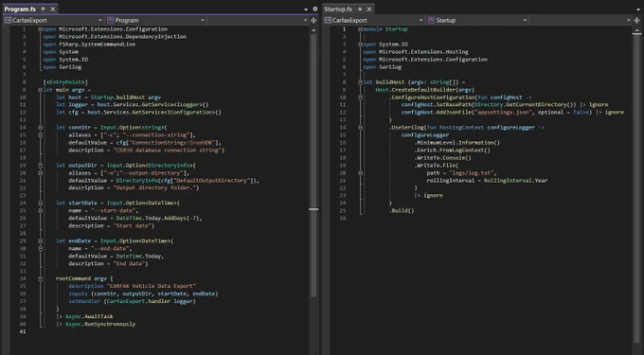The height and width of the screenshot is (355, 644).
Task: Click the scroll-up arrow of Startup.fs scrollbar
Action: [x=636, y=30]
